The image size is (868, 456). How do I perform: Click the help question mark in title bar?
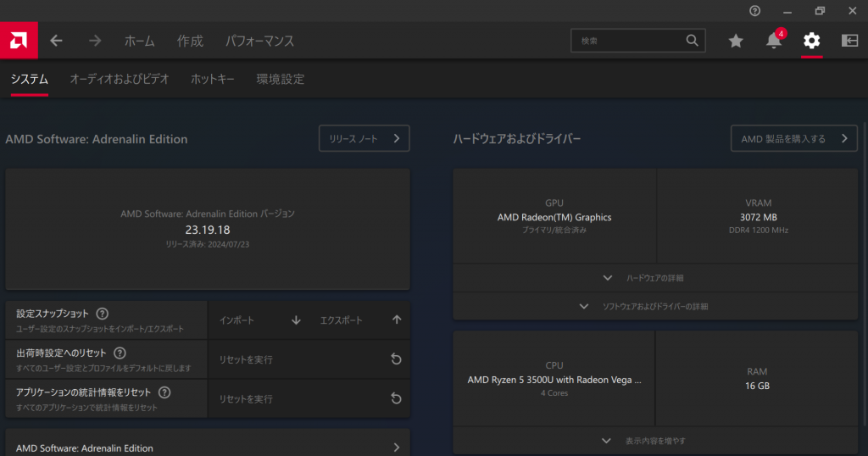(x=755, y=10)
